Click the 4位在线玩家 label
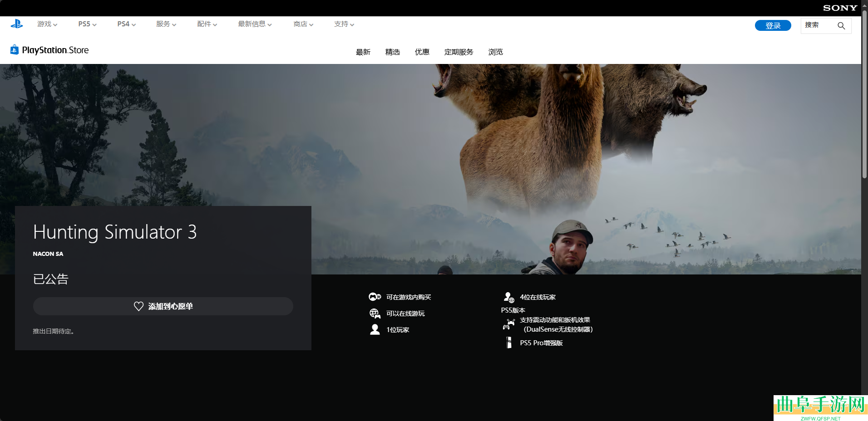Viewport: 868px width, 421px height. click(538, 297)
